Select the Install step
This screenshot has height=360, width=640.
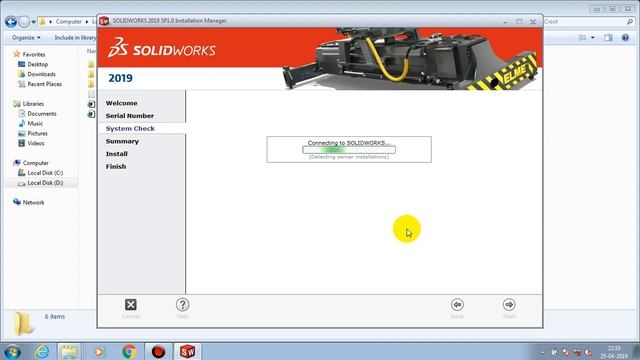(x=117, y=154)
